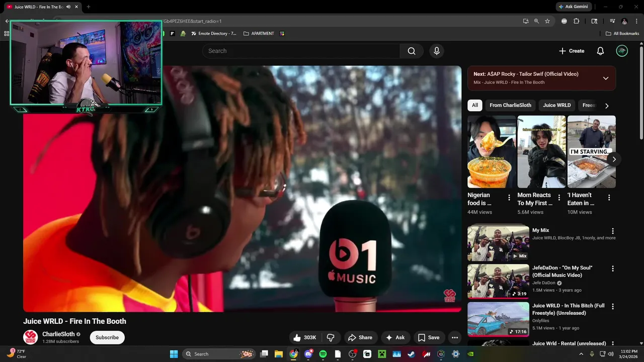
Task: Open the Minecraft taskbar icon
Action: tap(382, 354)
